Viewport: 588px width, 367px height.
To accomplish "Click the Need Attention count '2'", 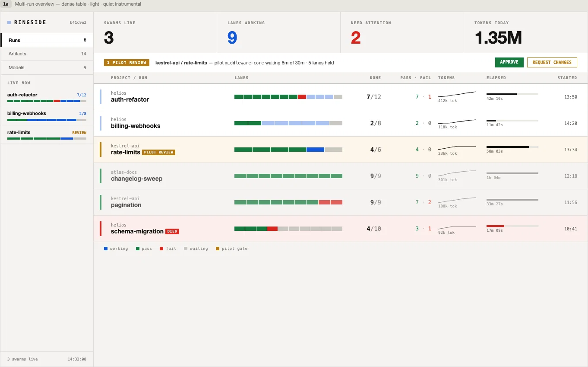I will tap(356, 38).
